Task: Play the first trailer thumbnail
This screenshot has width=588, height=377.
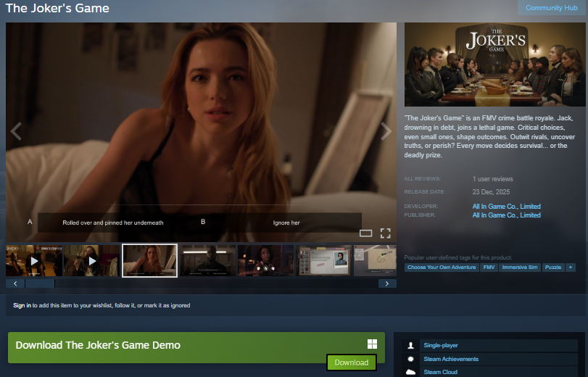Action: (x=34, y=261)
